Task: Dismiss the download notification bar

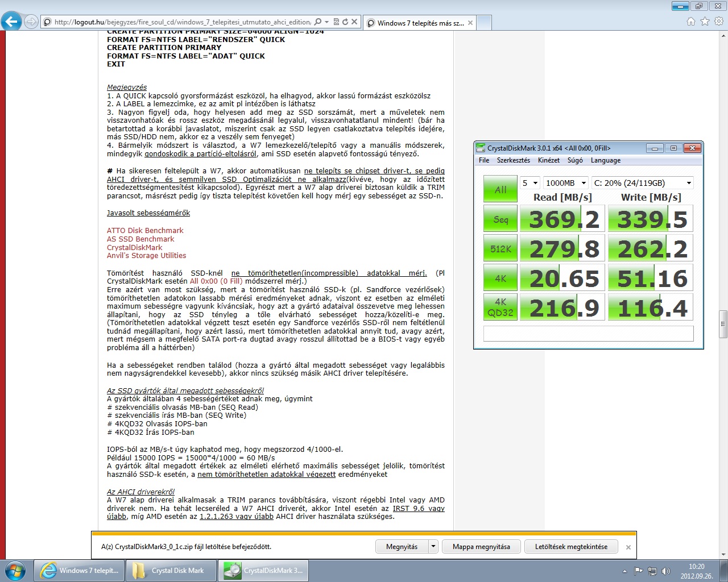Action: [628, 547]
